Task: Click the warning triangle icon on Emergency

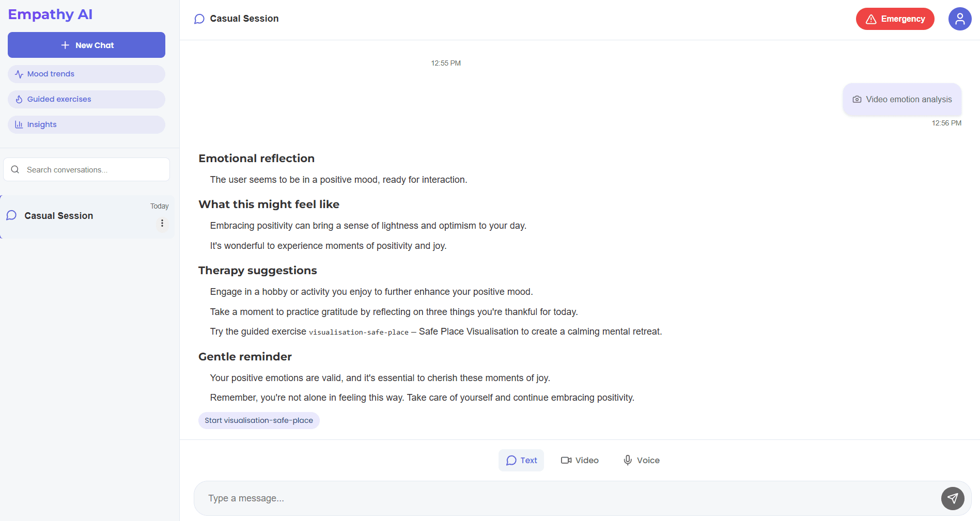Action: (x=870, y=19)
